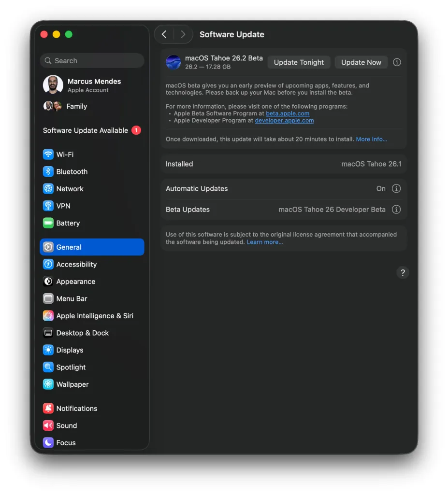The image size is (448, 494).
Task: Click the info icon beside Automatic Updates
Action: 396,188
